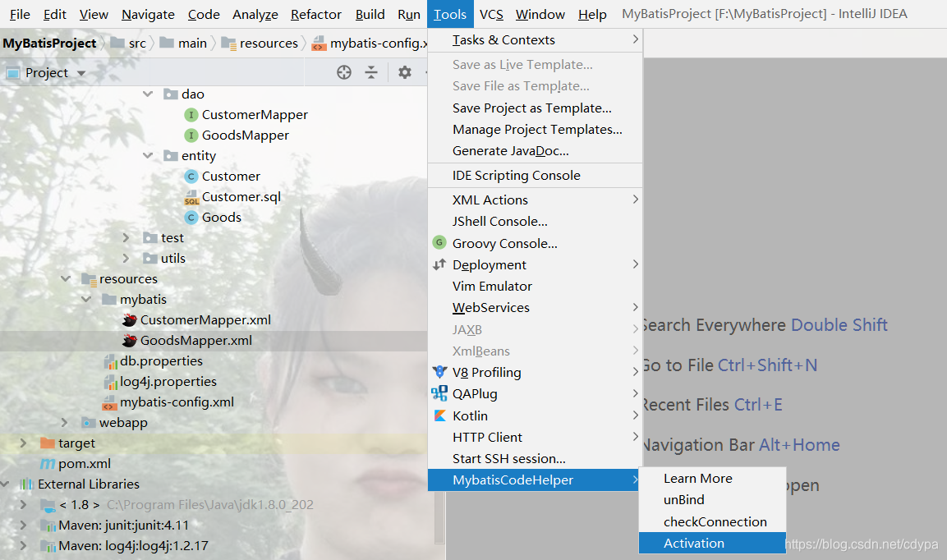Screen dimensions: 947x560
Task: Open the VCS menu
Action: (491, 15)
